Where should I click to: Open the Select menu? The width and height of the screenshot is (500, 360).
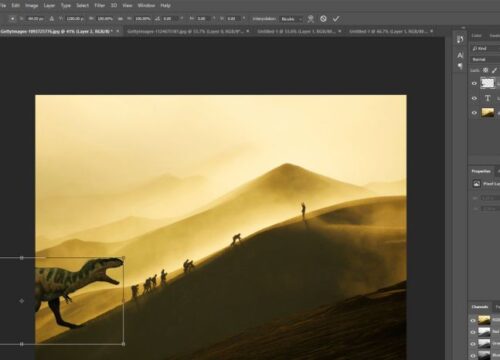[82, 5]
